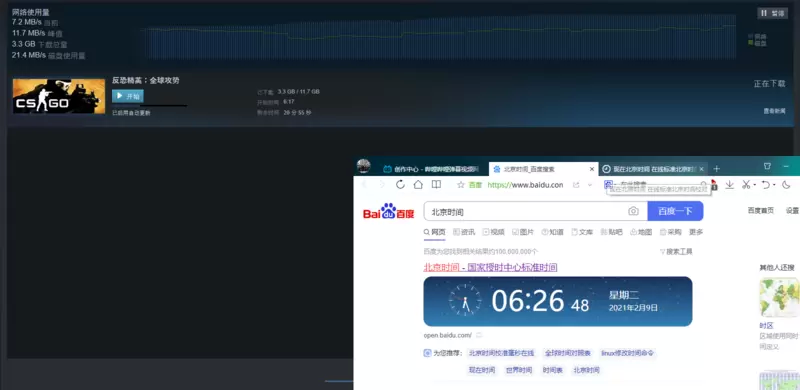Screen dimensions: 800x390
Task: Click the open.baidu.com source link
Action: 447,335
